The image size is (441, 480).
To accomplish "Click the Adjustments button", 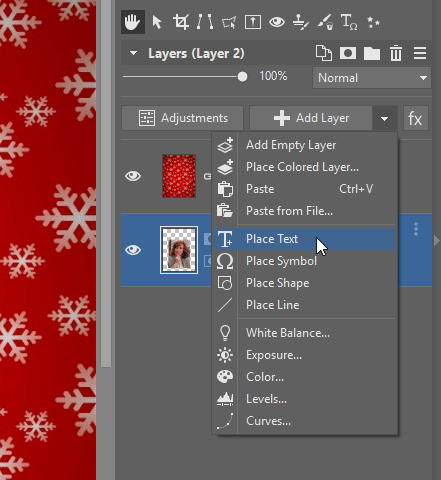I will point(183,118).
